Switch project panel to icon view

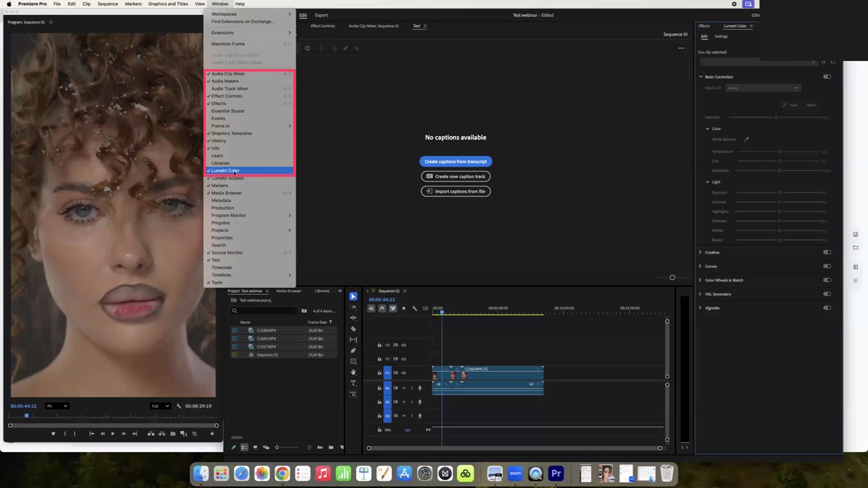pos(255,447)
